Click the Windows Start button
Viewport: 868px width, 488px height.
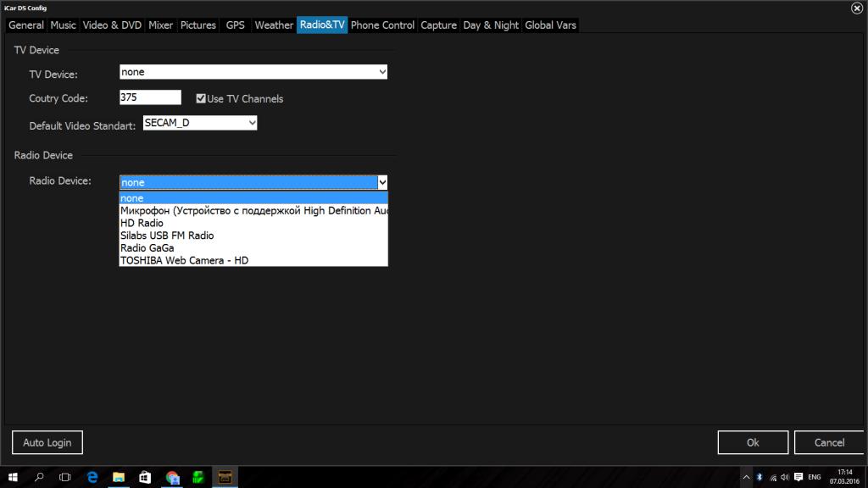click(14, 477)
